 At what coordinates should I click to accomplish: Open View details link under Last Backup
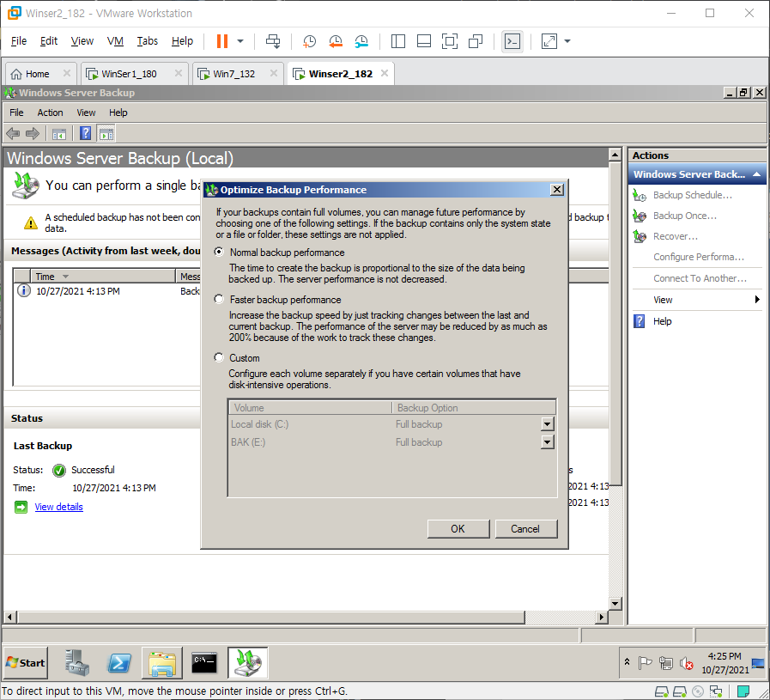tap(59, 507)
